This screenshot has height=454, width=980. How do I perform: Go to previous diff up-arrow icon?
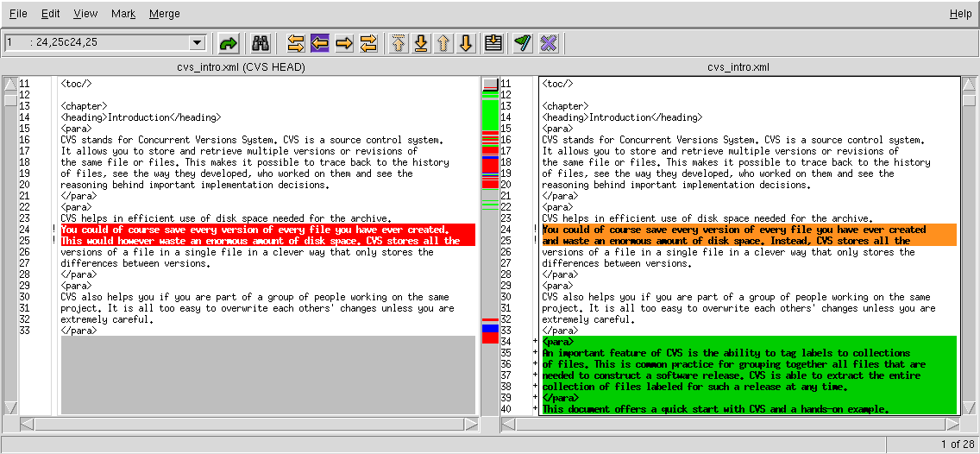tap(443, 43)
